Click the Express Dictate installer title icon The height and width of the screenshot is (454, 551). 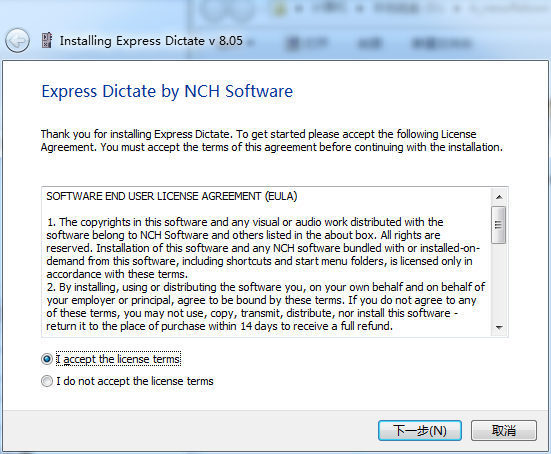pos(47,40)
